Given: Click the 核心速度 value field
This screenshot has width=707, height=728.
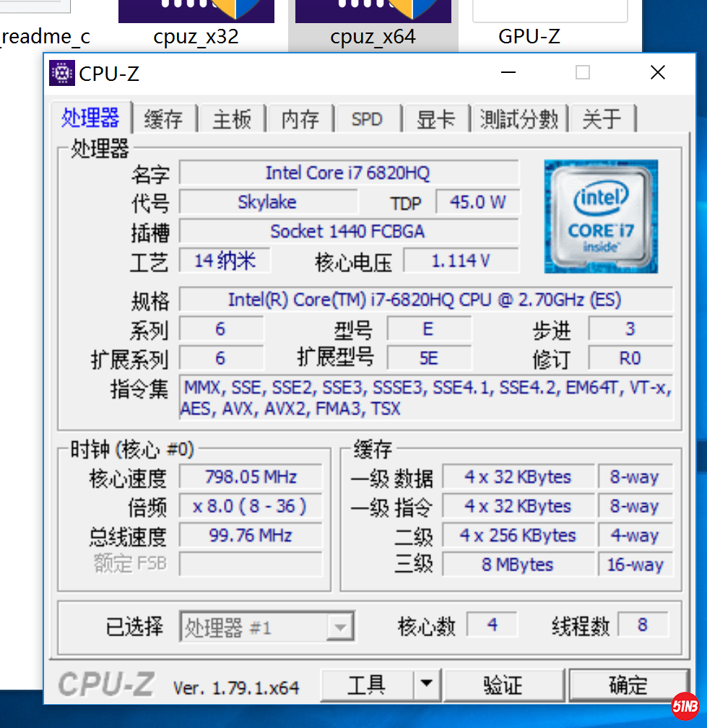Looking at the screenshot, I should pyautogui.click(x=251, y=477).
